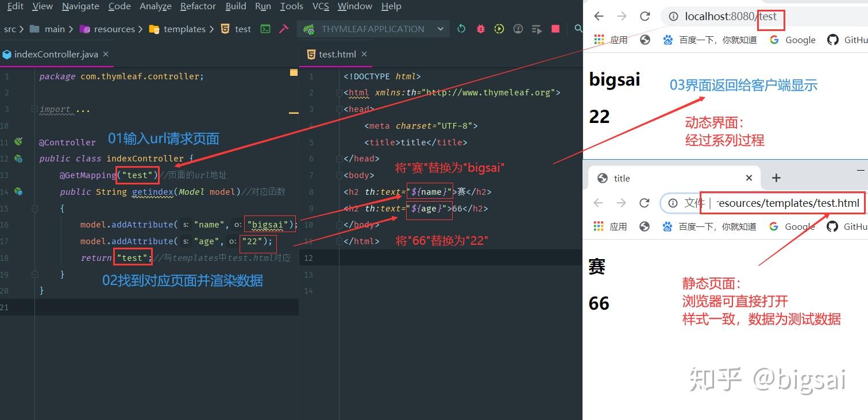Viewport: 868px width, 420px height.
Task: Open Search Everywhere magnifier icon
Action: point(577,29)
